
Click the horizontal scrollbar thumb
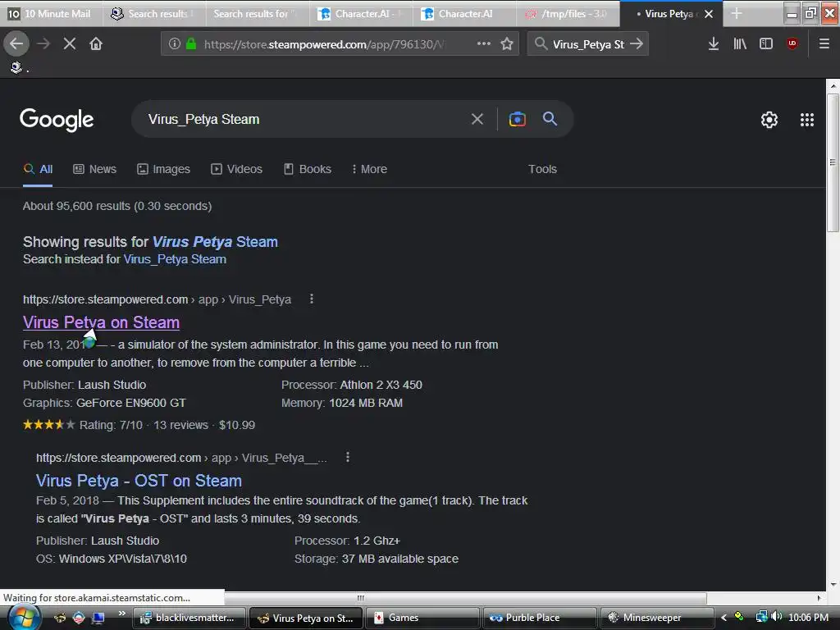click(x=361, y=598)
